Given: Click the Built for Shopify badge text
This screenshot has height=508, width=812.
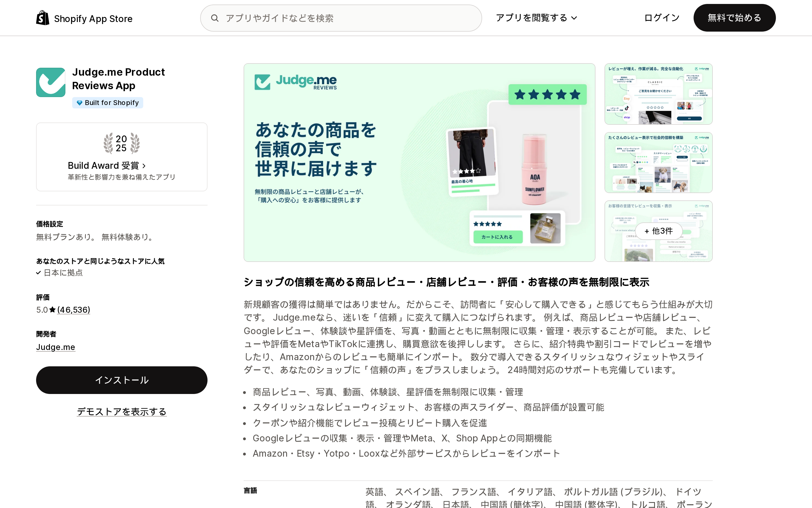Looking at the screenshot, I should [112, 103].
